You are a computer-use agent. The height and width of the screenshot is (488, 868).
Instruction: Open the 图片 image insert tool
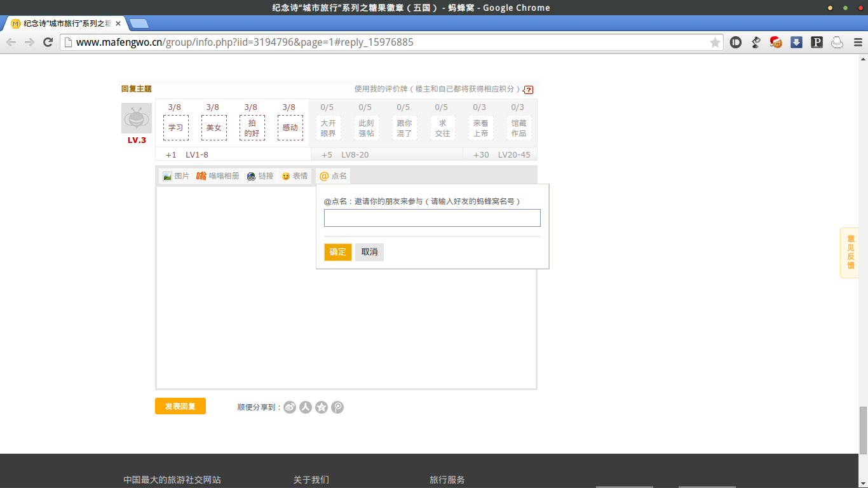coord(176,176)
